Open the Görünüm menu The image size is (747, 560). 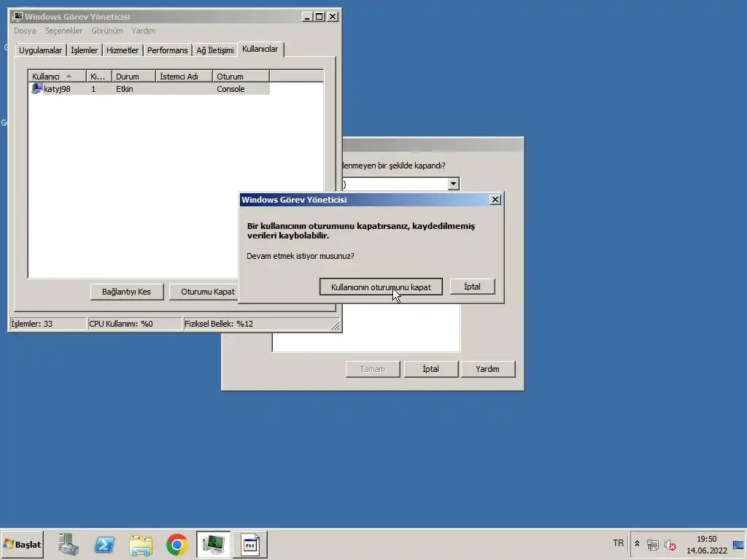tap(107, 31)
